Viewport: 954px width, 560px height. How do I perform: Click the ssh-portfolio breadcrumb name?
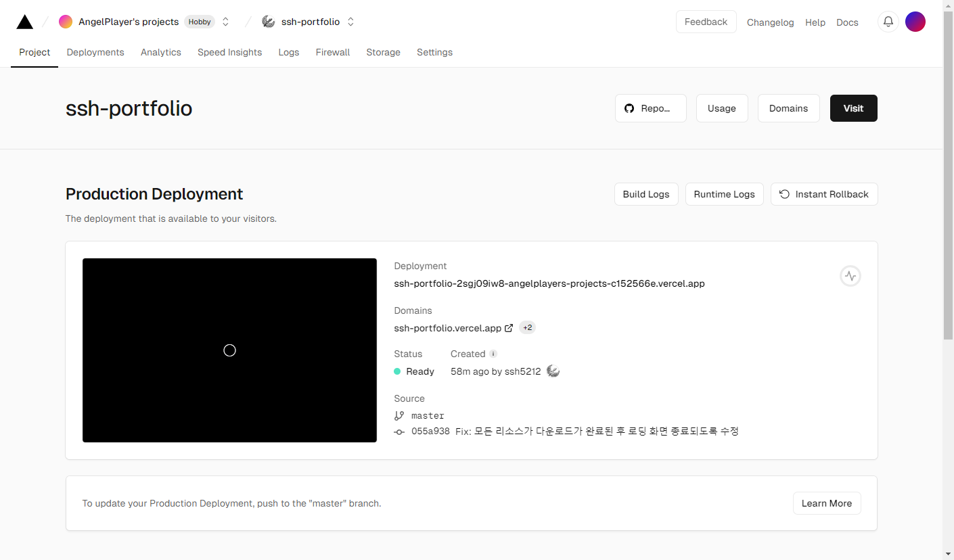pos(311,22)
